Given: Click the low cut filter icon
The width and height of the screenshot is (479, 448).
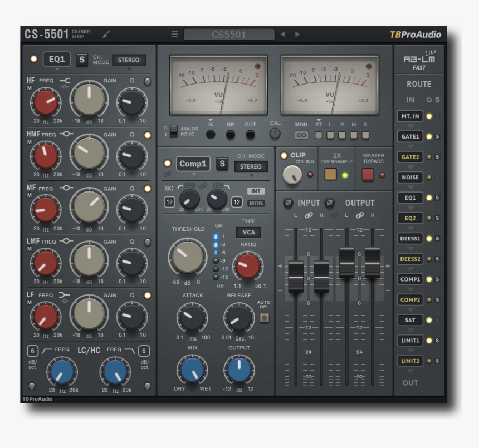Looking at the screenshot, I should click(x=47, y=351).
